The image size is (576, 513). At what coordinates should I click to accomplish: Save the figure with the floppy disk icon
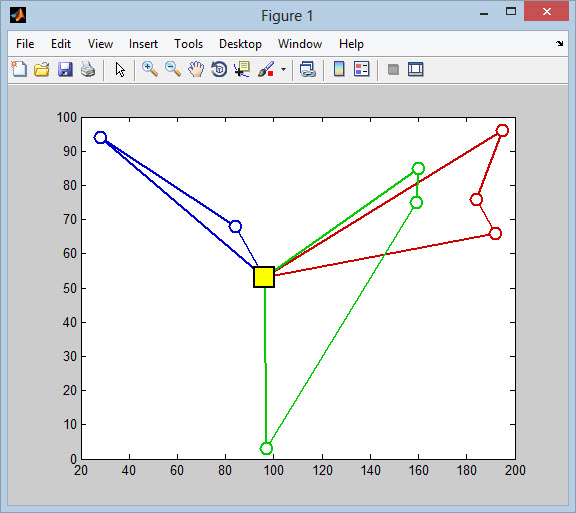[65, 69]
